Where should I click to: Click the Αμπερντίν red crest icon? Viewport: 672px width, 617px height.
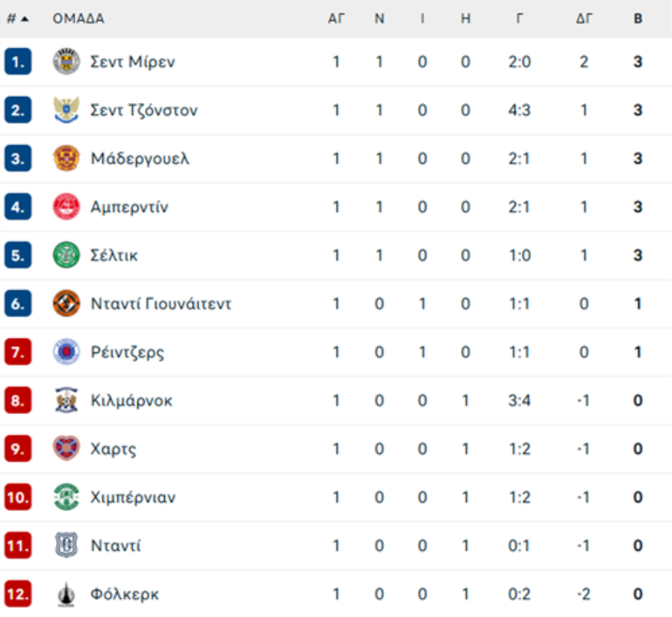point(66,207)
